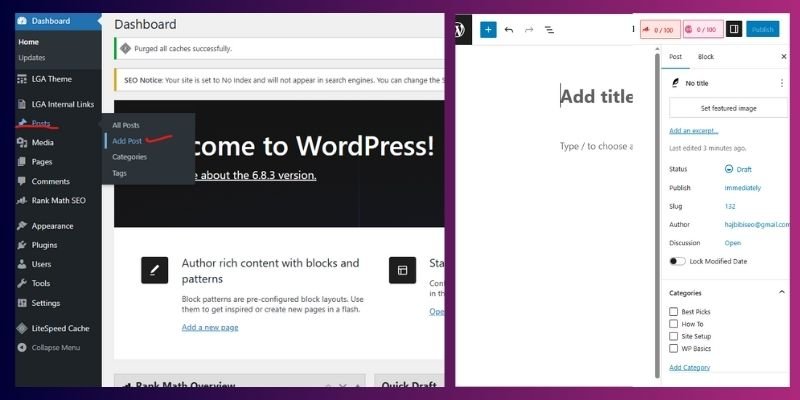Choose Categories in Posts flyout menu
Viewport: 800px width, 400px height.
coord(130,157)
